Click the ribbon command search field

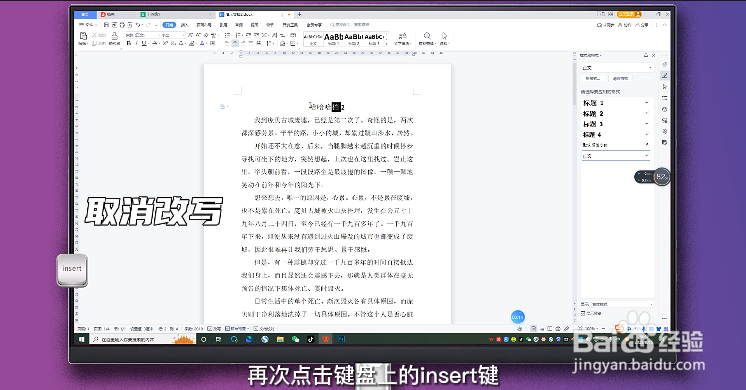[350, 25]
